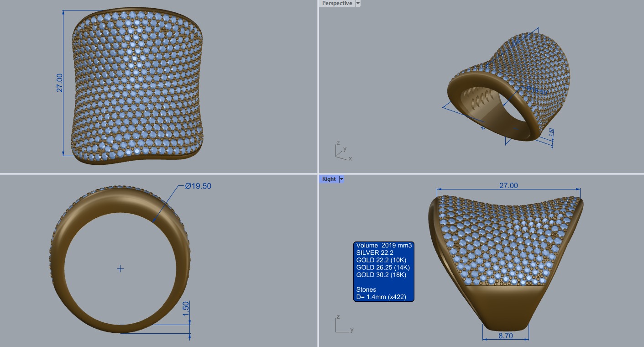Click the "GOLD 26.25 (14K)" text line
Screen dimensions: 644x347
[383, 268]
